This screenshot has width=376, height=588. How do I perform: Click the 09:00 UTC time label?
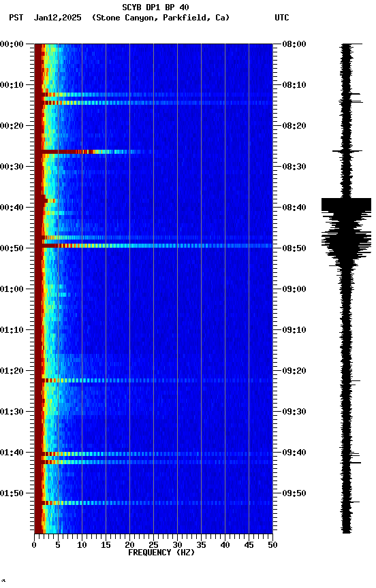[x=294, y=289]
